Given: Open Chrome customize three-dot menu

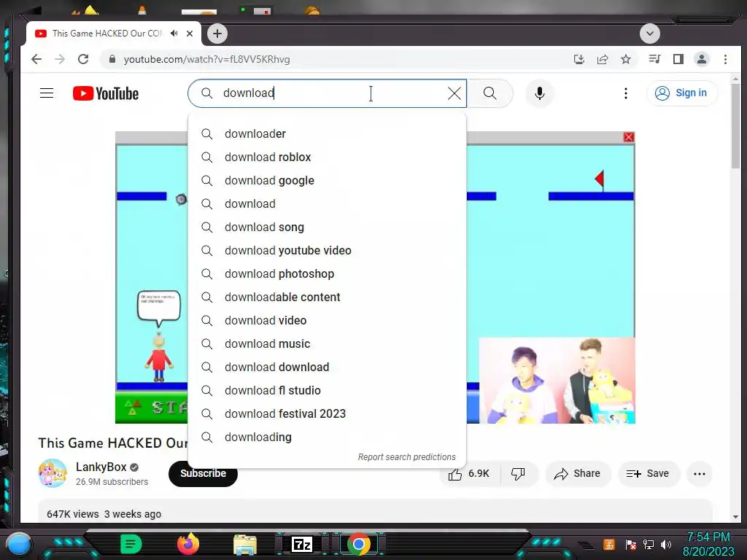Looking at the screenshot, I should point(725,60).
